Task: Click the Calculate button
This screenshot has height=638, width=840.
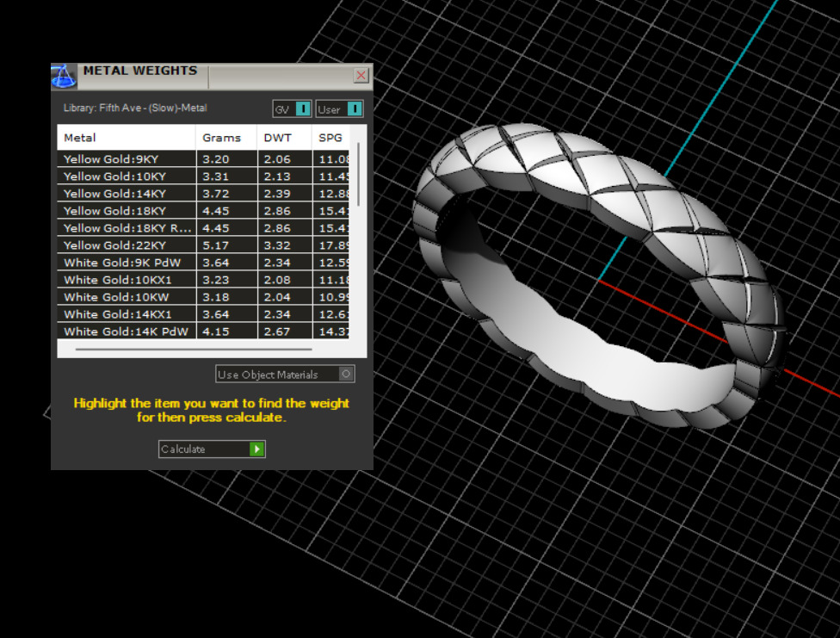Action: point(212,449)
